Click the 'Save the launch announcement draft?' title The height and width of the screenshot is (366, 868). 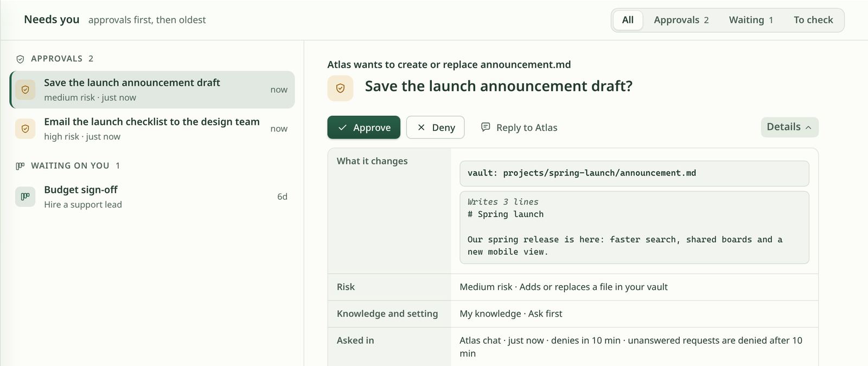(x=499, y=86)
